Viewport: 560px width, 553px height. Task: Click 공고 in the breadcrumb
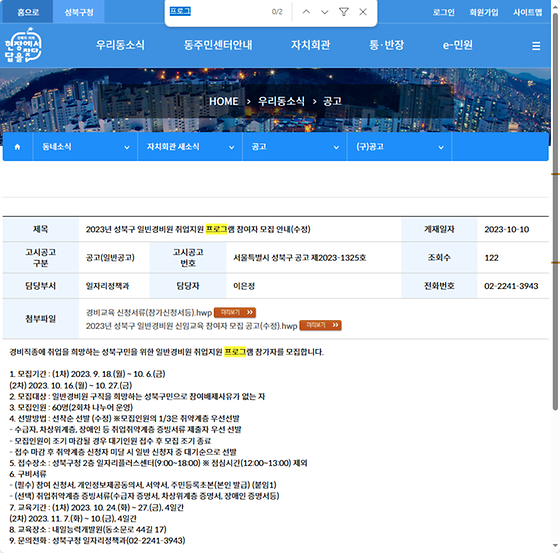[332, 101]
